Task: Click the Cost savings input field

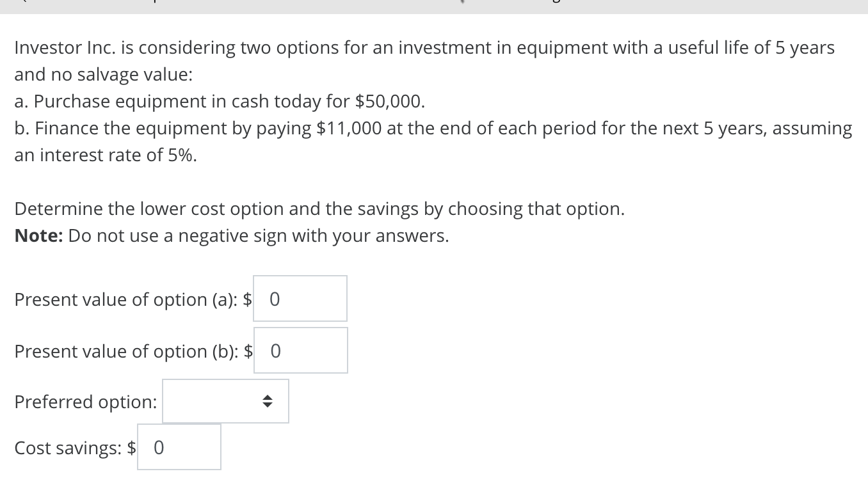Action: [x=179, y=447]
